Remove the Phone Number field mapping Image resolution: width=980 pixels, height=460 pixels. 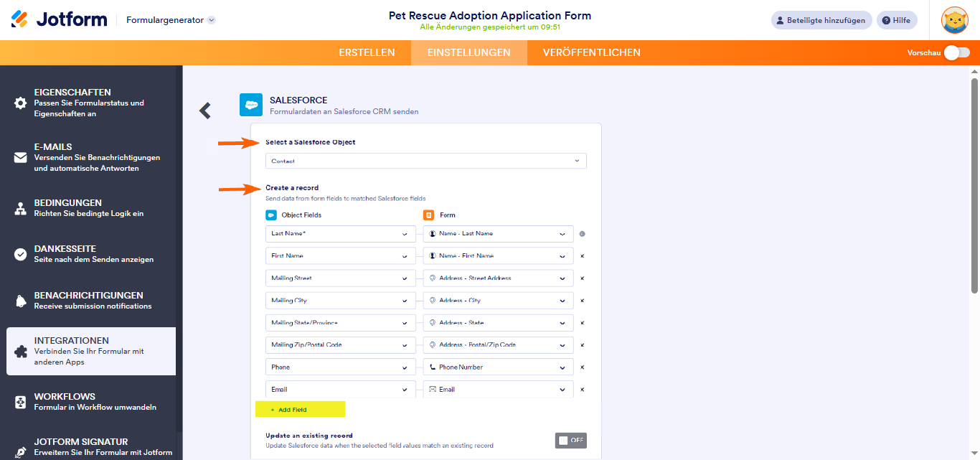(x=582, y=367)
